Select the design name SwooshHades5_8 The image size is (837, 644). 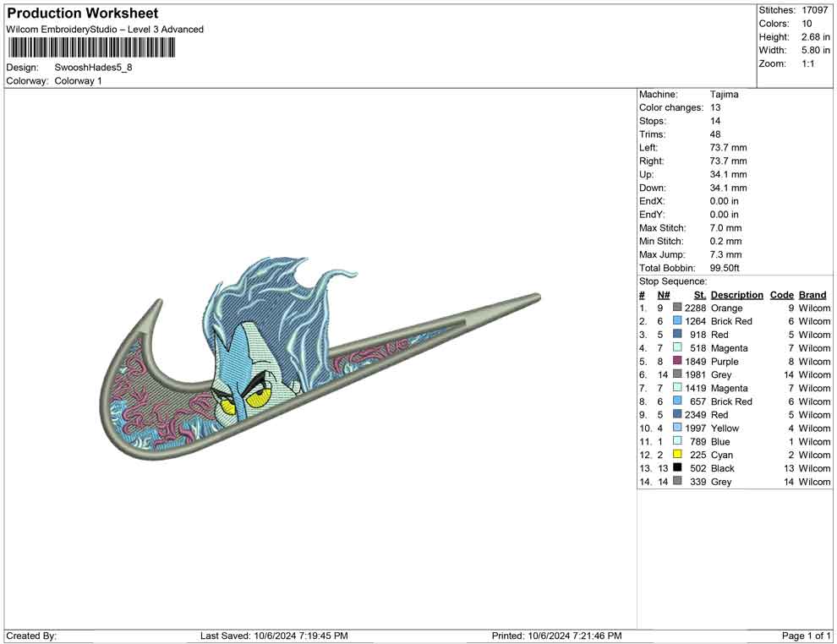(93, 68)
